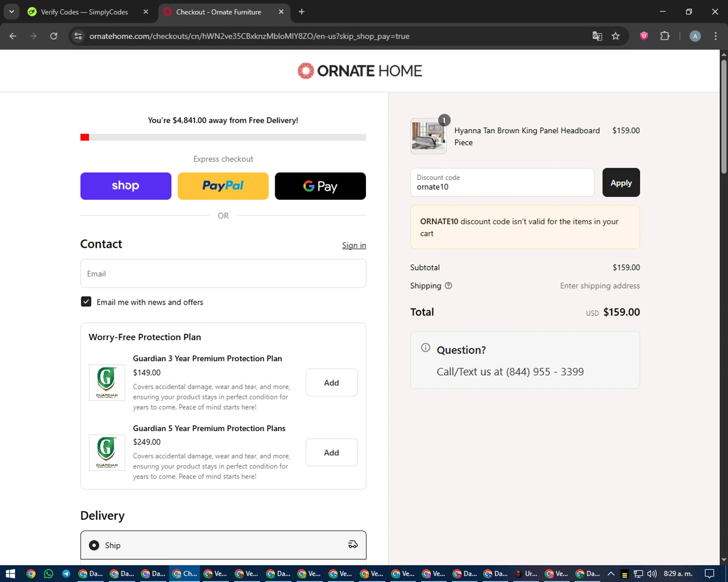Bookmark this page with the star
Screen dimensions: 728x582
point(616,36)
